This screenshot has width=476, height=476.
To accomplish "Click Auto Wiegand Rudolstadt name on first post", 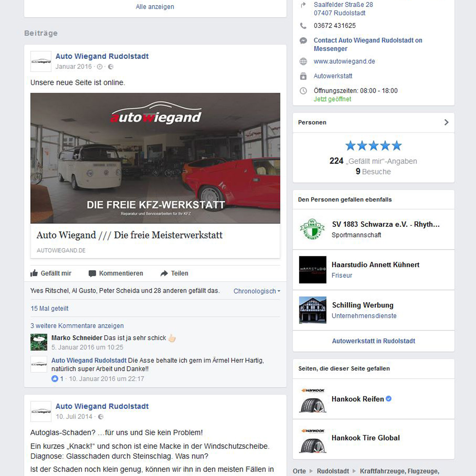I will tap(102, 56).
